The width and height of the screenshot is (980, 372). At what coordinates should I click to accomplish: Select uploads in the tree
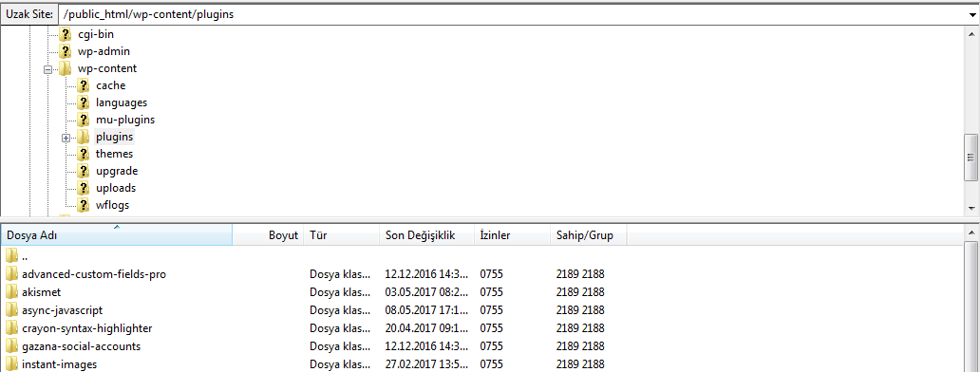coord(116,188)
